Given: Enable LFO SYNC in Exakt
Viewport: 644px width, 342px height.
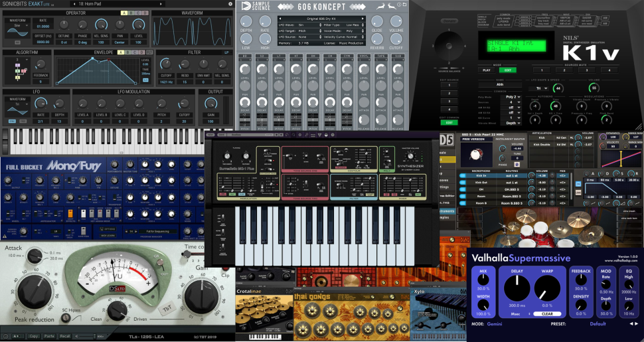Looking at the screenshot, I should pyautogui.click(x=12, y=122).
